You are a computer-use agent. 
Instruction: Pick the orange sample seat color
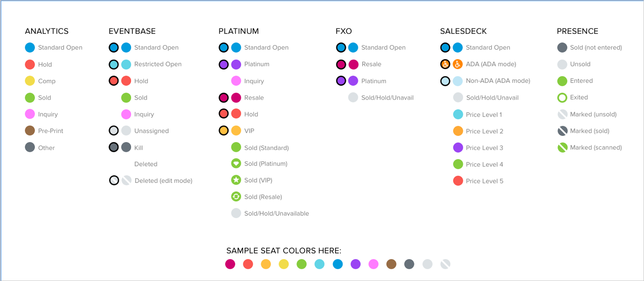pyautogui.click(x=266, y=264)
